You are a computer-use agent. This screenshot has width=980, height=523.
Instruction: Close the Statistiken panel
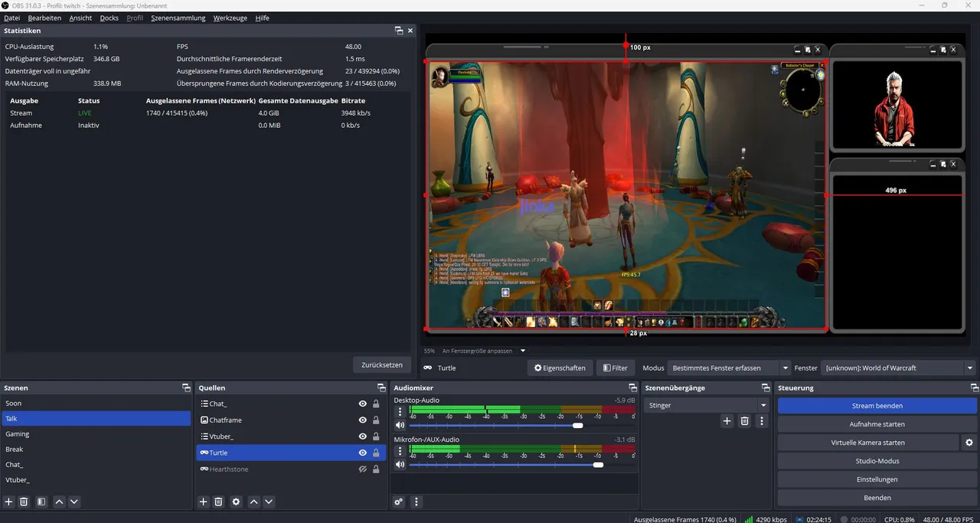pos(410,31)
